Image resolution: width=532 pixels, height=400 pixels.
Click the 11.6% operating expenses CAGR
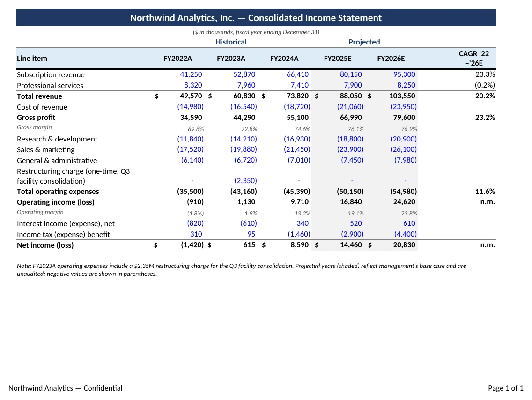pyautogui.click(x=485, y=192)
